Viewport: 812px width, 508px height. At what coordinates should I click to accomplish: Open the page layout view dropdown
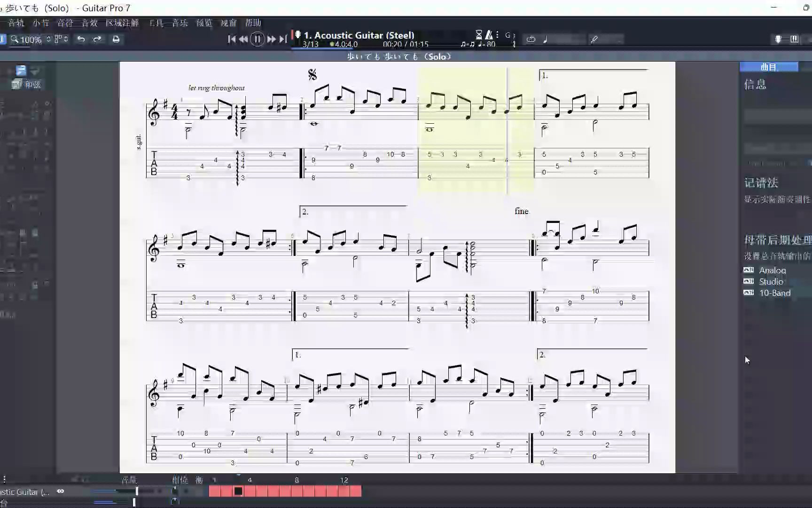(x=61, y=39)
